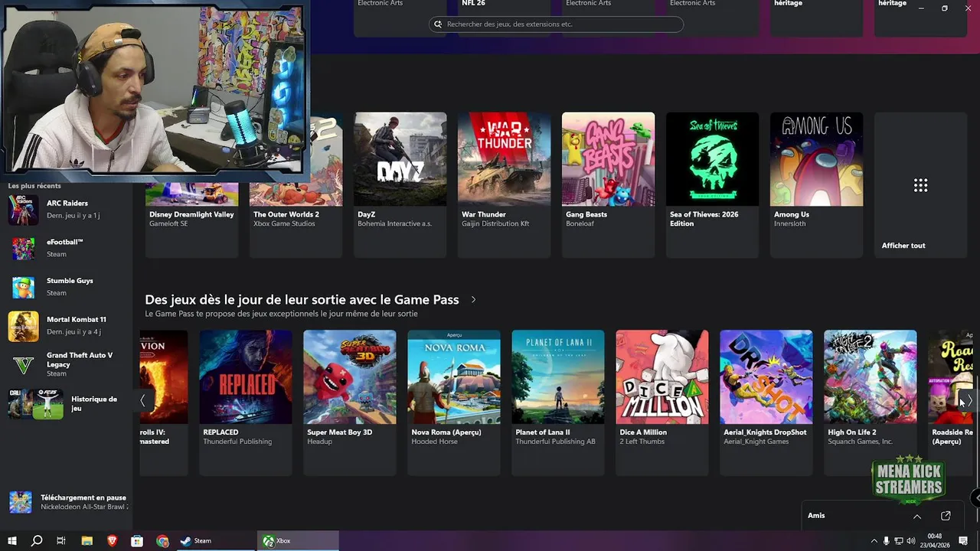Open High On Life 2 game card
980x551 pixels.
pos(870,403)
